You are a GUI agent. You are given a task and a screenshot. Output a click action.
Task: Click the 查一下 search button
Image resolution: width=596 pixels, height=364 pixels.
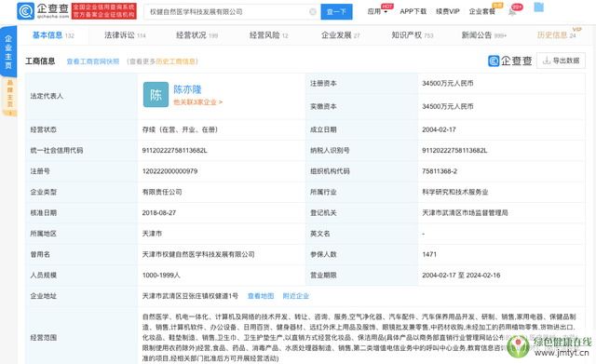336,12
